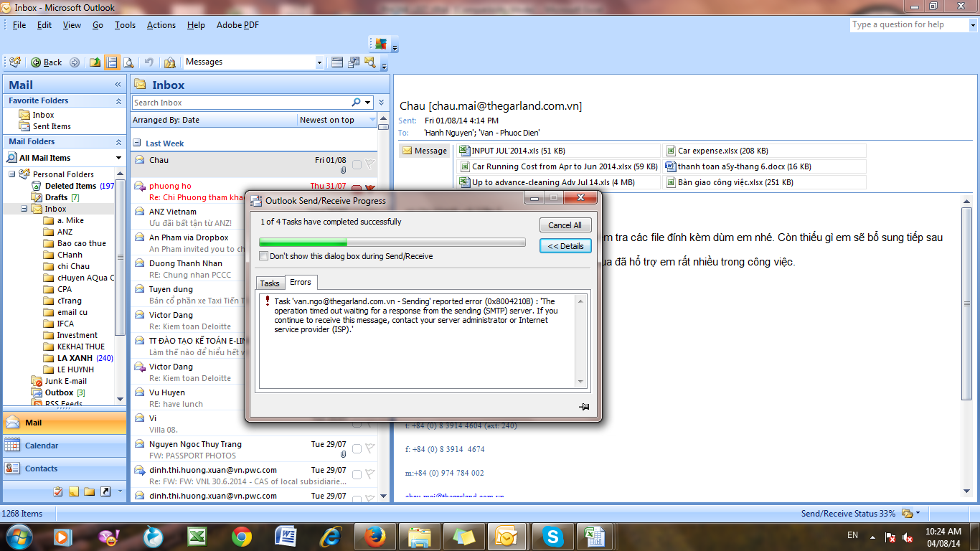Image resolution: width=980 pixels, height=551 pixels.
Task: Open the Adobe PDF menu
Action: (x=237, y=25)
